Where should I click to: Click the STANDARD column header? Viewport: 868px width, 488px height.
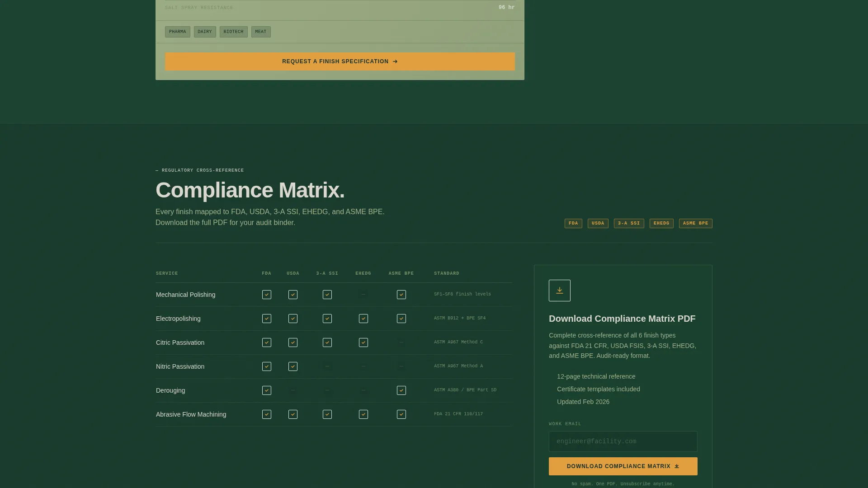(x=447, y=273)
